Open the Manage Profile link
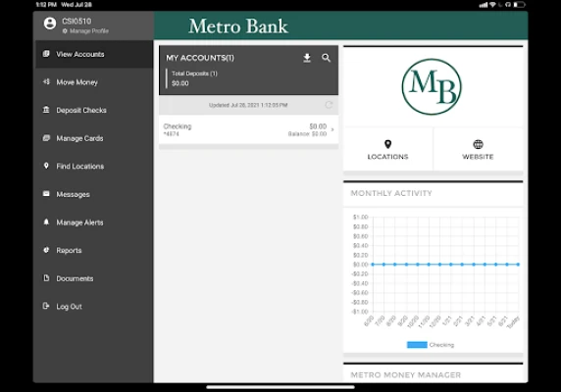 point(85,31)
